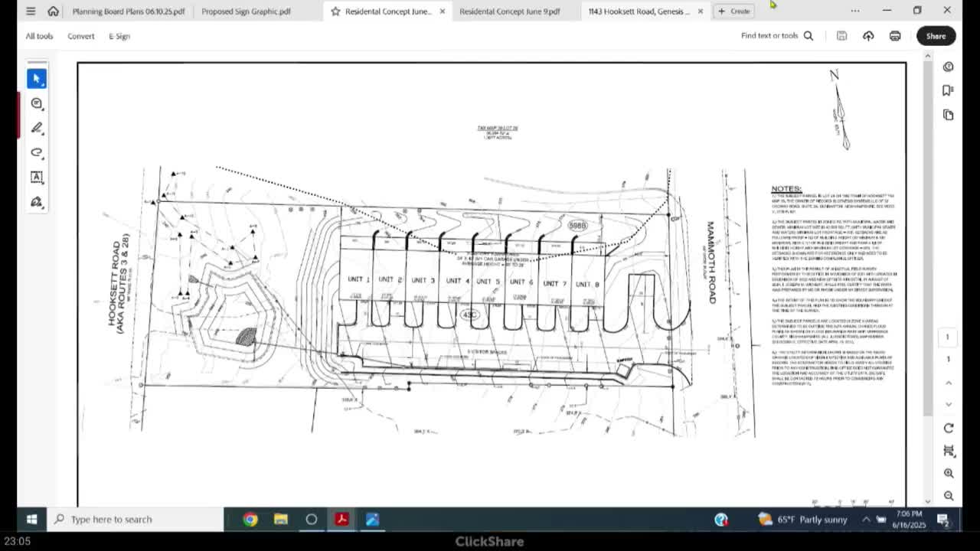Open more options ellipsis in title bar

pos(855,11)
